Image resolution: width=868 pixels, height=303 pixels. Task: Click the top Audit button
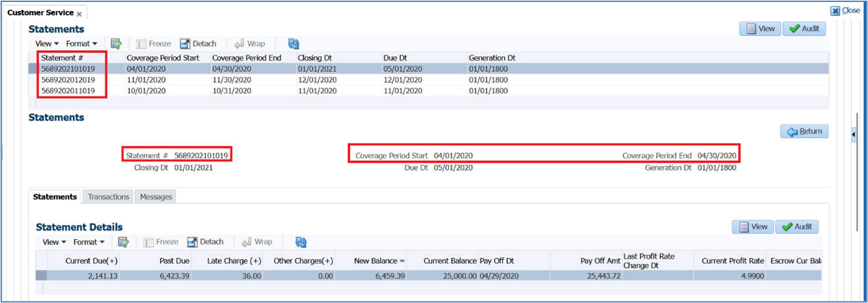[x=804, y=29]
